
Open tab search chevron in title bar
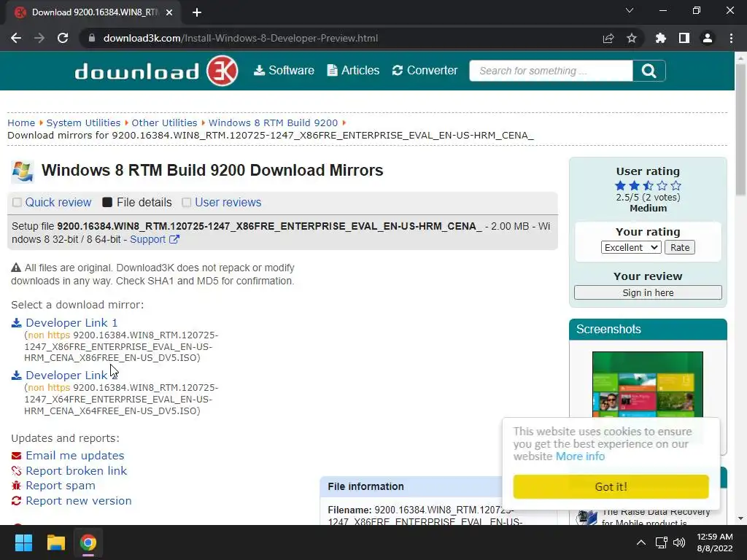630,10
